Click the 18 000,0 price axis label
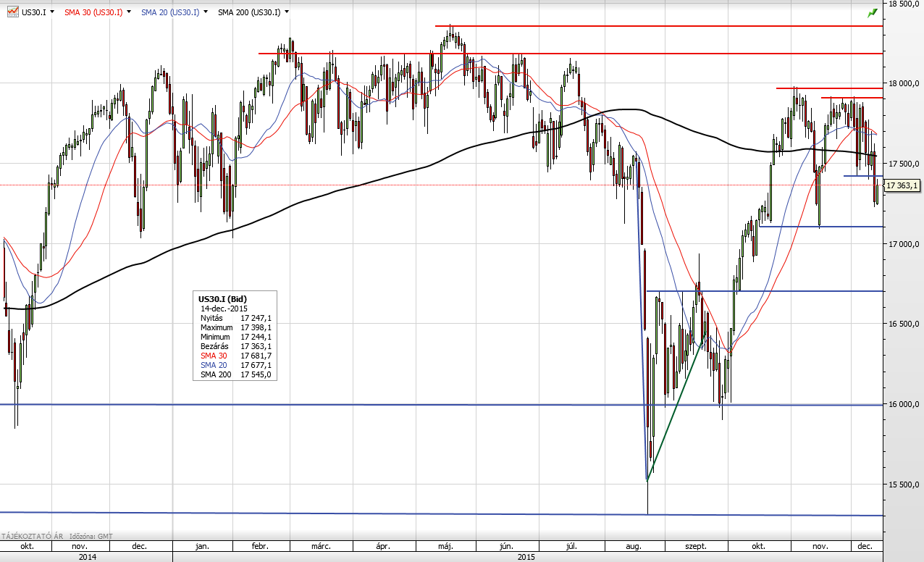 tap(904, 84)
